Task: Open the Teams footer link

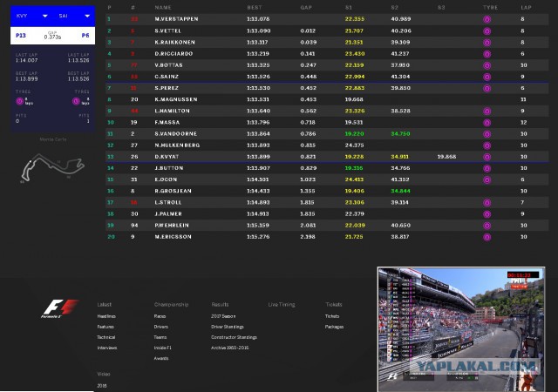Action: pos(160,337)
